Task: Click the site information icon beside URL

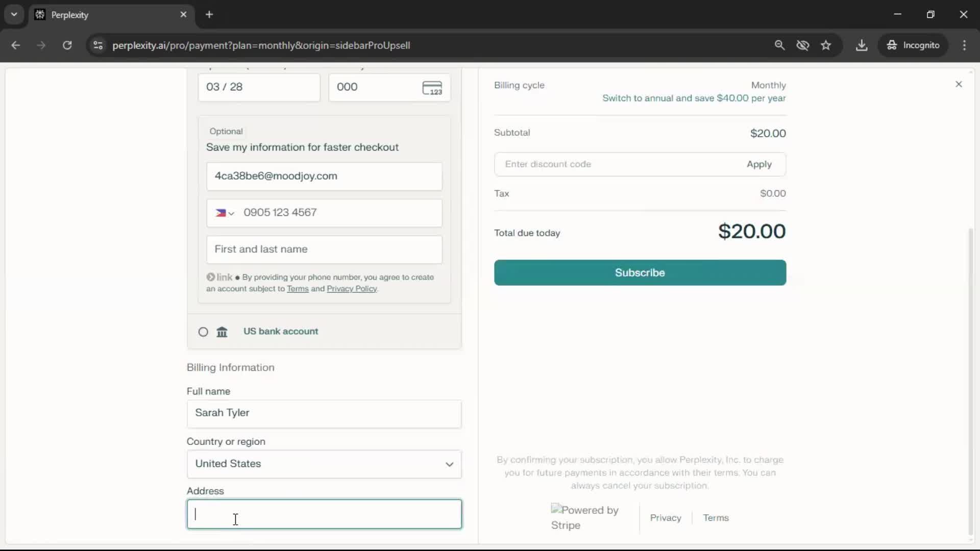Action: [x=98, y=45]
